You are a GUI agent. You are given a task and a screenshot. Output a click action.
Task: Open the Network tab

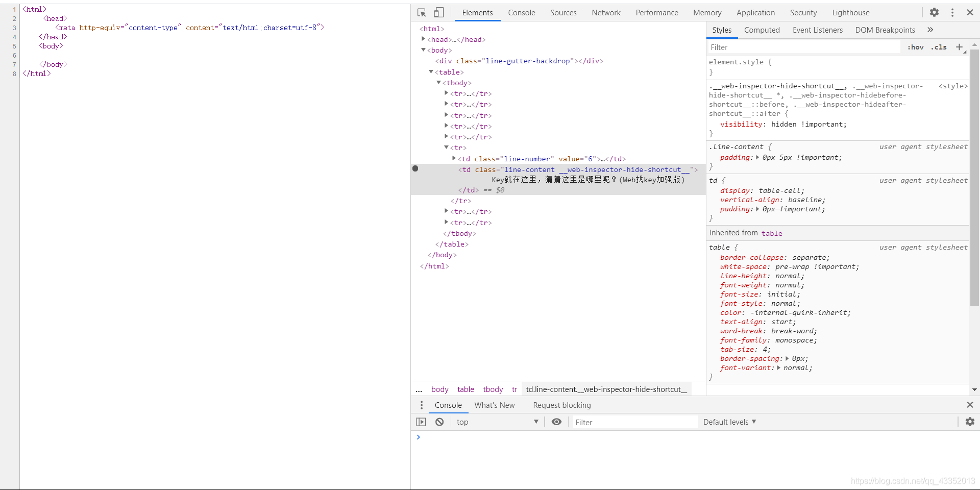click(606, 13)
